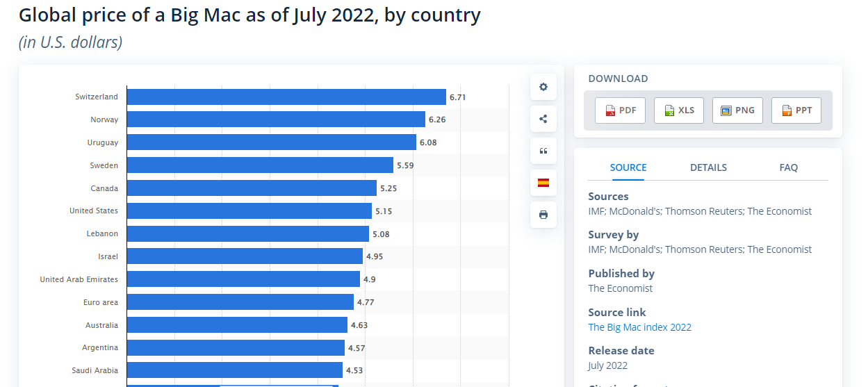
Task: Click the United Arab Emirates bar
Action: pyautogui.click(x=243, y=279)
